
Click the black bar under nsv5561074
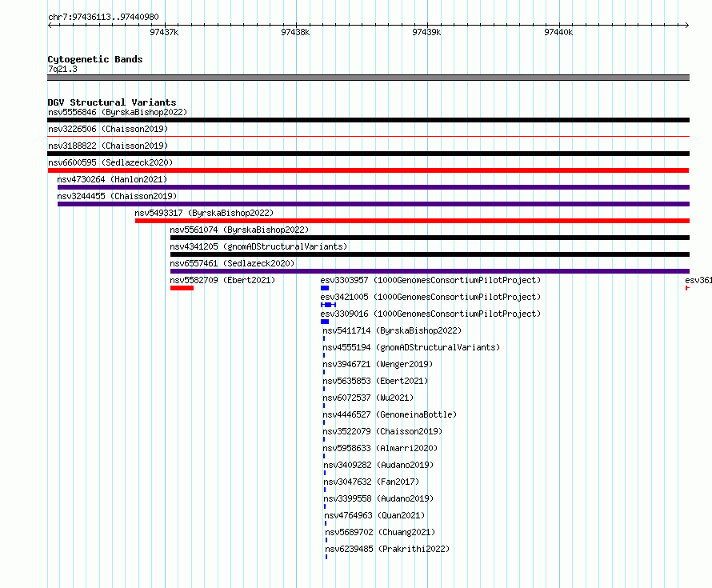(430, 238)
